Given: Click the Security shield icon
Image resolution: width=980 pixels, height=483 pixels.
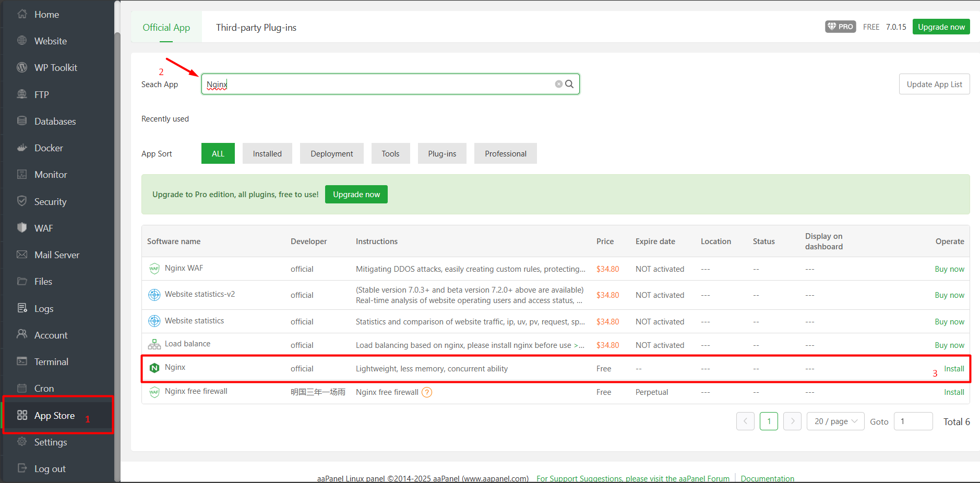Looking at the screenshot, I should [22, 201].
